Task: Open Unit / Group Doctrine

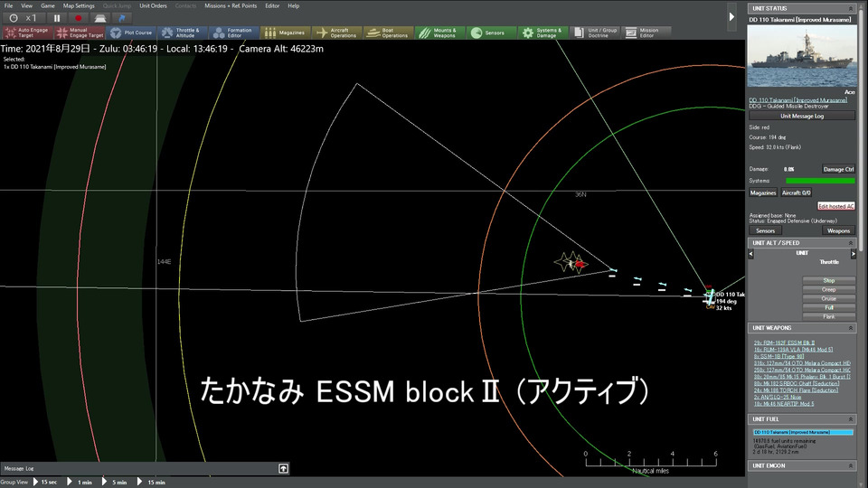Action: (x=595, y=33)
